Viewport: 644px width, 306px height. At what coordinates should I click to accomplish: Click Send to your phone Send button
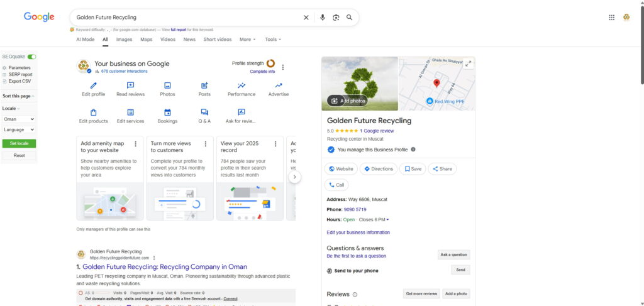[x=460, y=270]
